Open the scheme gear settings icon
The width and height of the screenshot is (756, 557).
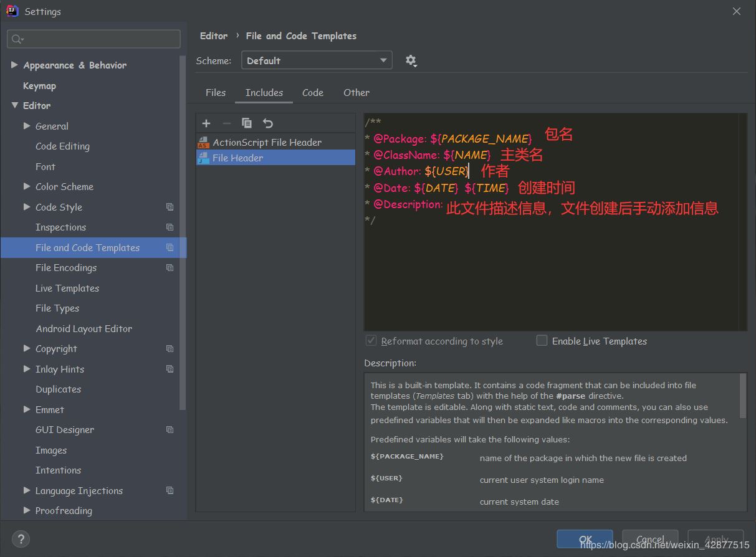click(411, 60)
